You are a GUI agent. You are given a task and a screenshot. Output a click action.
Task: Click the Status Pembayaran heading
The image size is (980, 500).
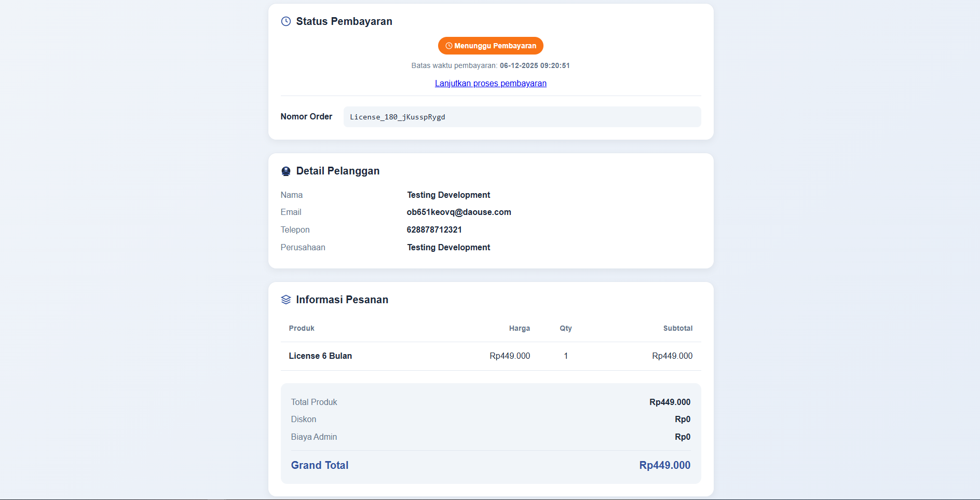344,21
